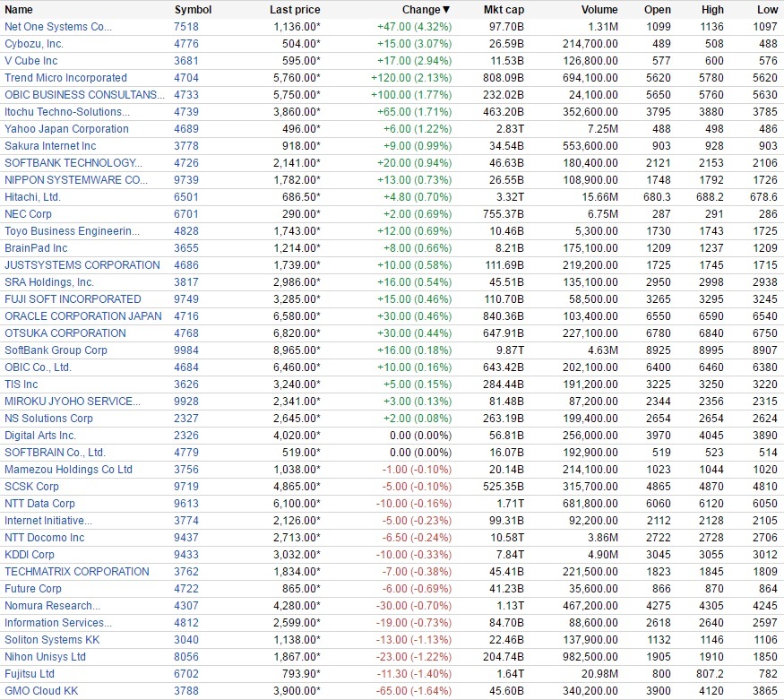Click symbol 6702 link
This screenshot has width=784, height=700.
(186, 672)
